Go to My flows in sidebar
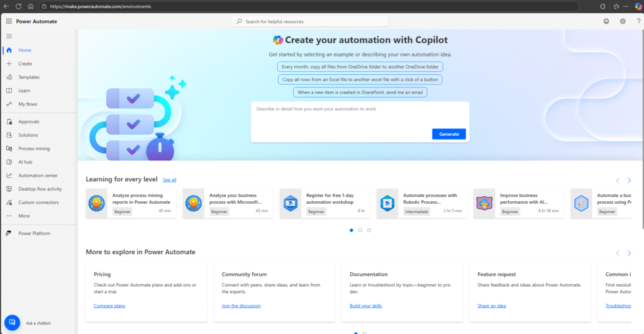 [x=28, y=104]
